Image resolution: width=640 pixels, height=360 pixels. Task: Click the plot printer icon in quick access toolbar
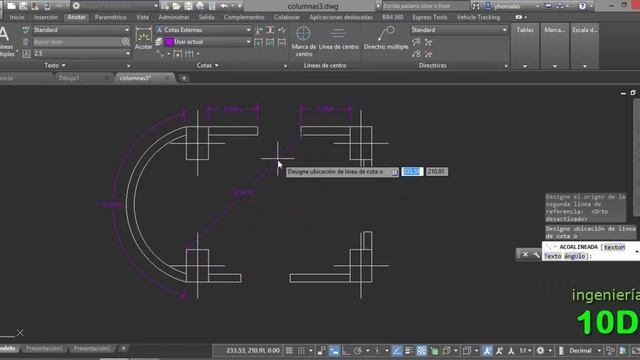200,6
